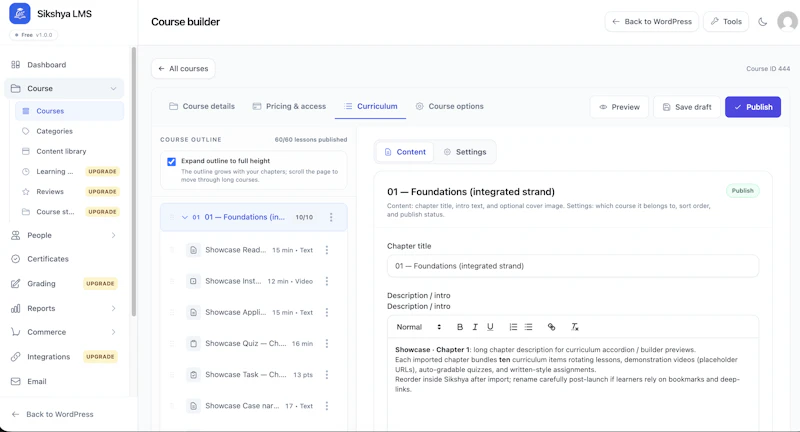Switch to the chapter Settings tab
The height and width of the screenshot is (432, 800).
pos(465,152)
